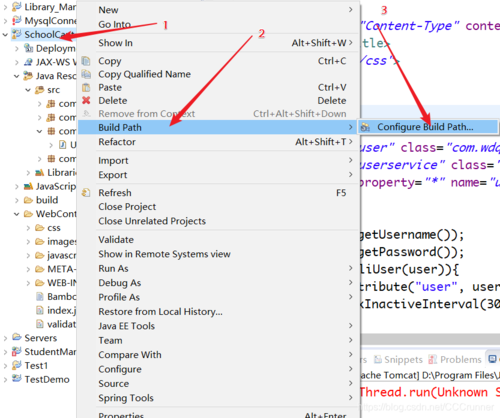500x418 pixels.
Task: Collapse the src folder node
Action: 28,90
